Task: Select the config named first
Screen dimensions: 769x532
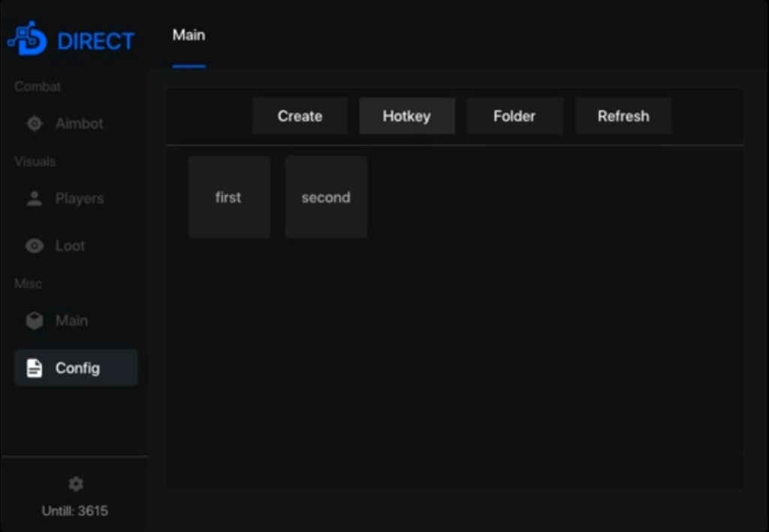Action: point(228,197)
